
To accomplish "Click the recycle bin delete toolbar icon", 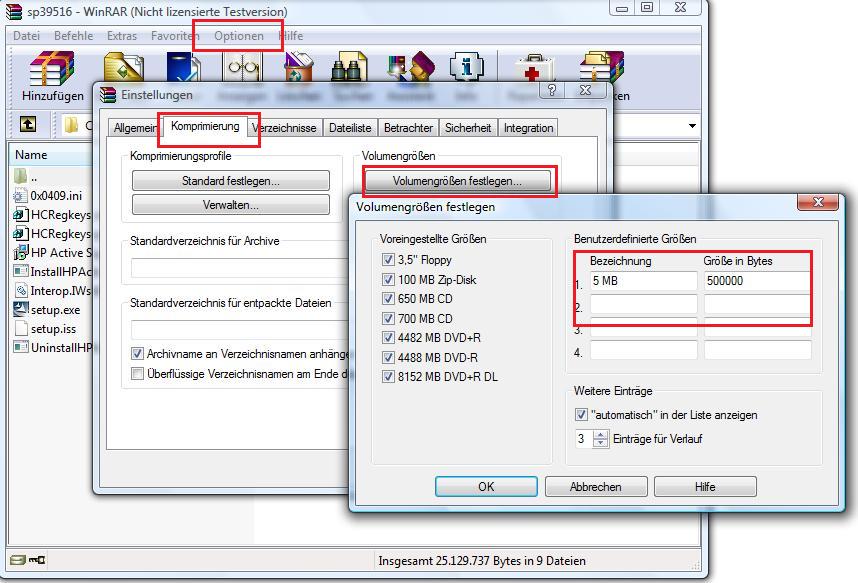I will 299,67.
